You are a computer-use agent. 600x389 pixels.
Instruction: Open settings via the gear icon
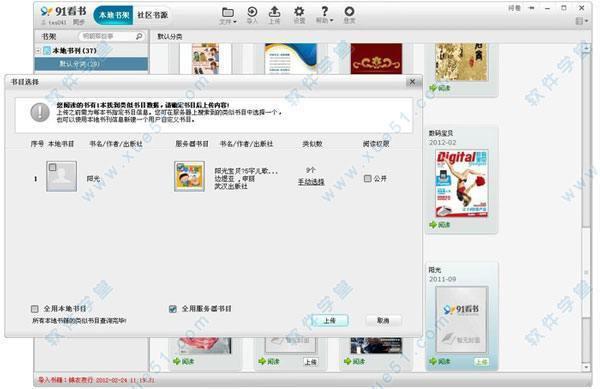pos(299,11)
